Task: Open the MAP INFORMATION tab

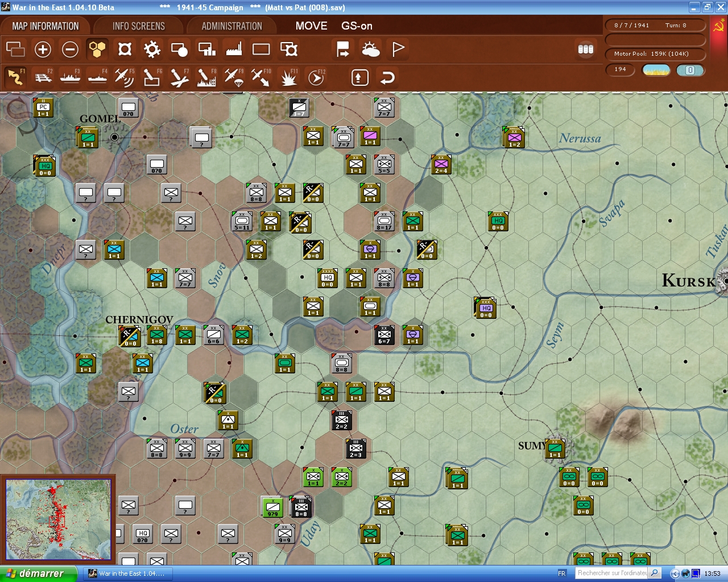Action: click(45, 26)
